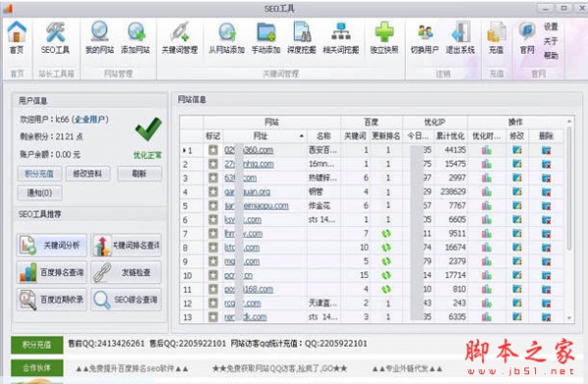Screen dimensions: 588x384
Task: Click the 充值 toolbar icon
Action: (x=496, y=37)
